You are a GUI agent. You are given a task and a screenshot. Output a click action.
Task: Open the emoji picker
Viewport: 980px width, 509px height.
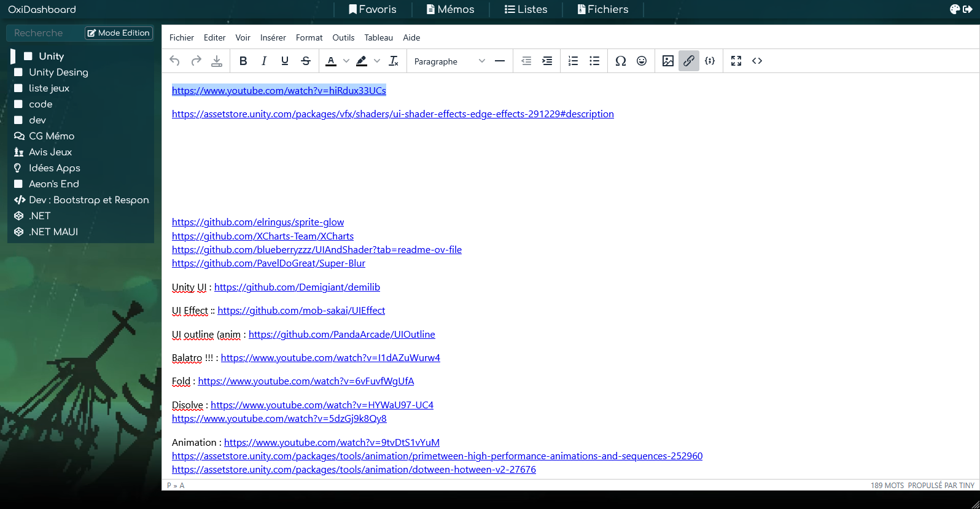(x=642, y=61)
